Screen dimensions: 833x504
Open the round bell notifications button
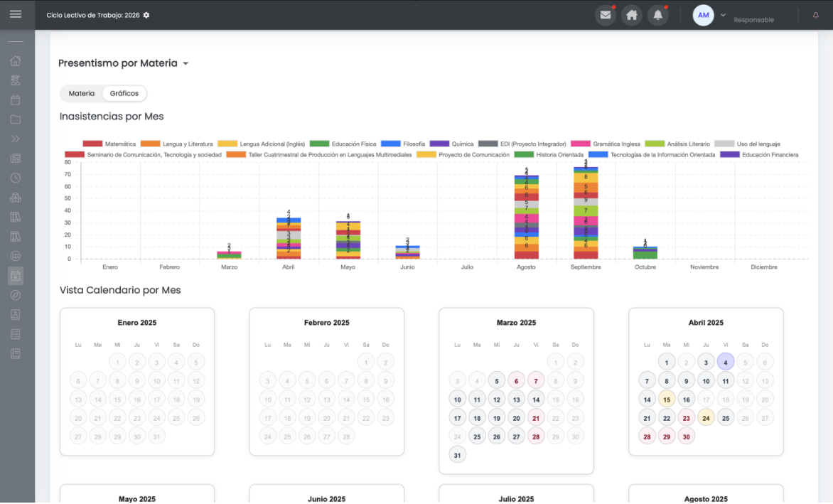[x=657, y=15]
